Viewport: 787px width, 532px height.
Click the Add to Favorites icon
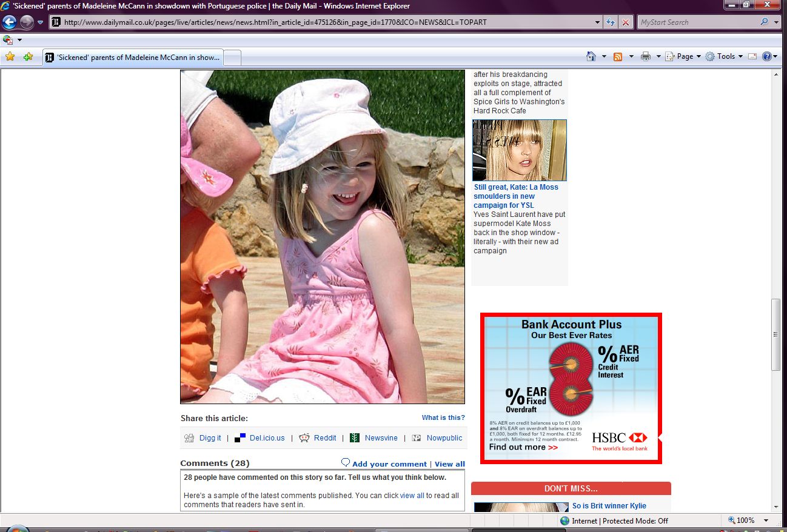pyautogui.click(x=28, y=57)
